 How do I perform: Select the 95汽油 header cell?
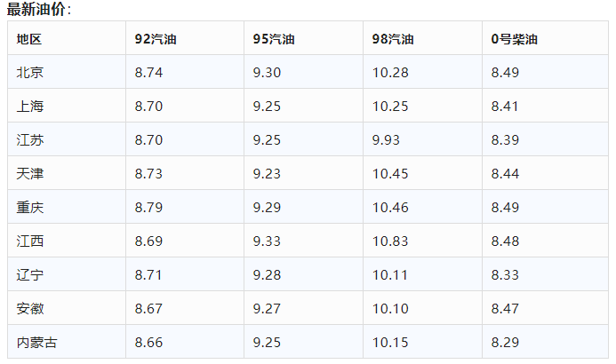click(274, 39)
